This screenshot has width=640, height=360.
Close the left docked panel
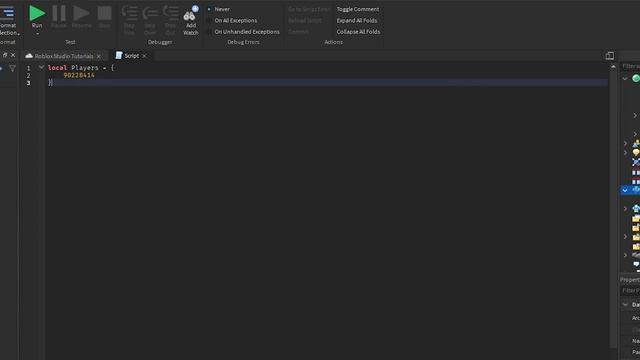coord(13,55)
